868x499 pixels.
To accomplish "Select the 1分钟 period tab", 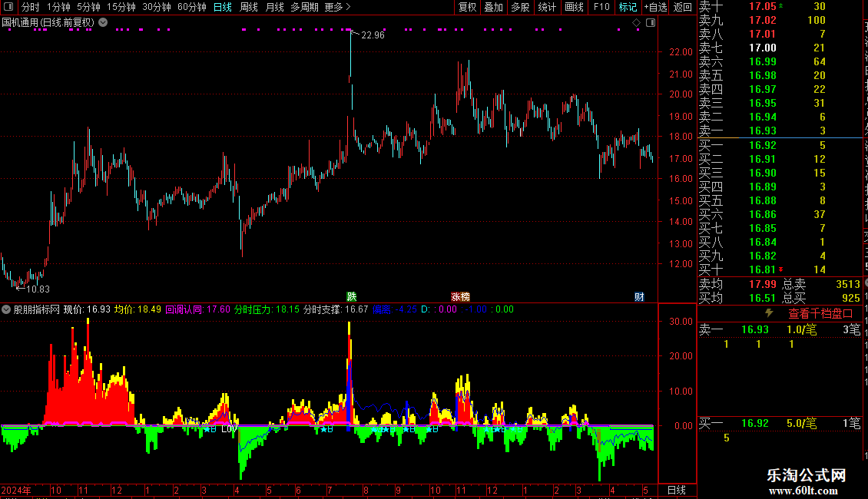I will (58, 7).
